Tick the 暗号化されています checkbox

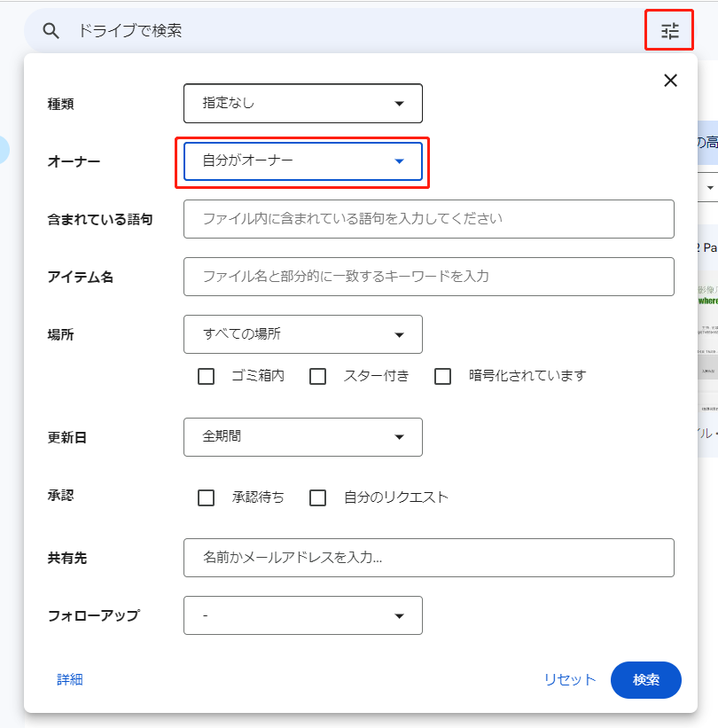coord(443,376)
